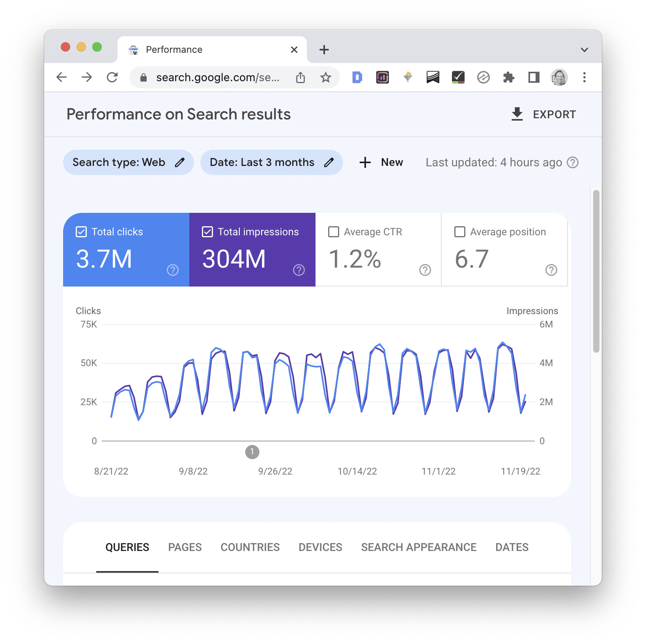Uncheck the Total clicks checkbox
Screen dimensions: 646x644
[x=81, y=232]
